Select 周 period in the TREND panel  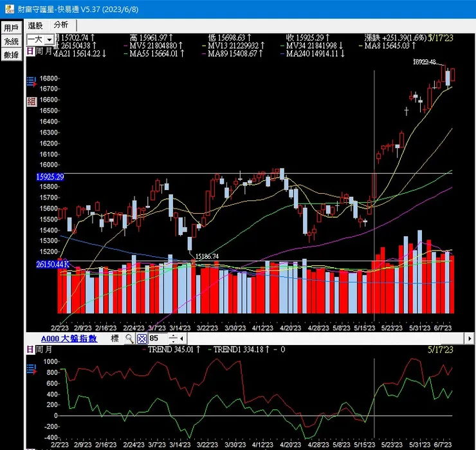coord(39,349)
